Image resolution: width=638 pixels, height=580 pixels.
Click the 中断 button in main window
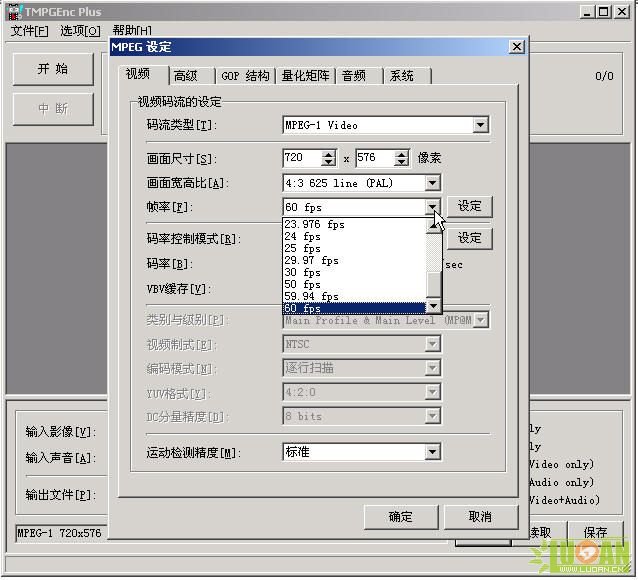[53, 109]
